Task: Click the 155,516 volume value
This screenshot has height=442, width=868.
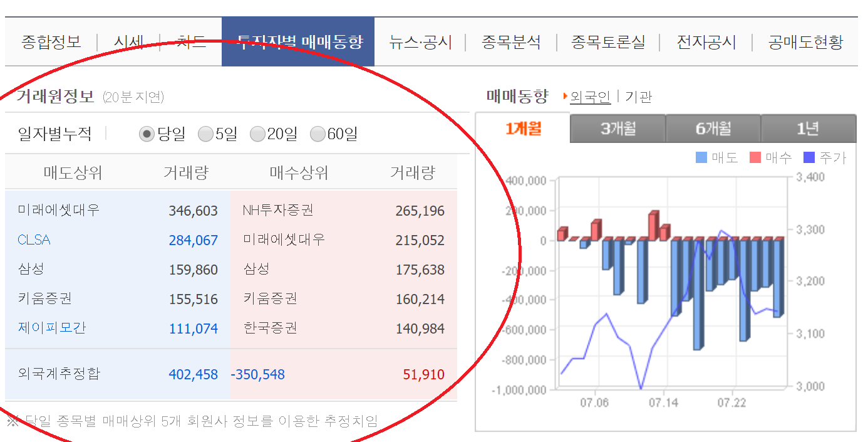Action: click(194, 300)
